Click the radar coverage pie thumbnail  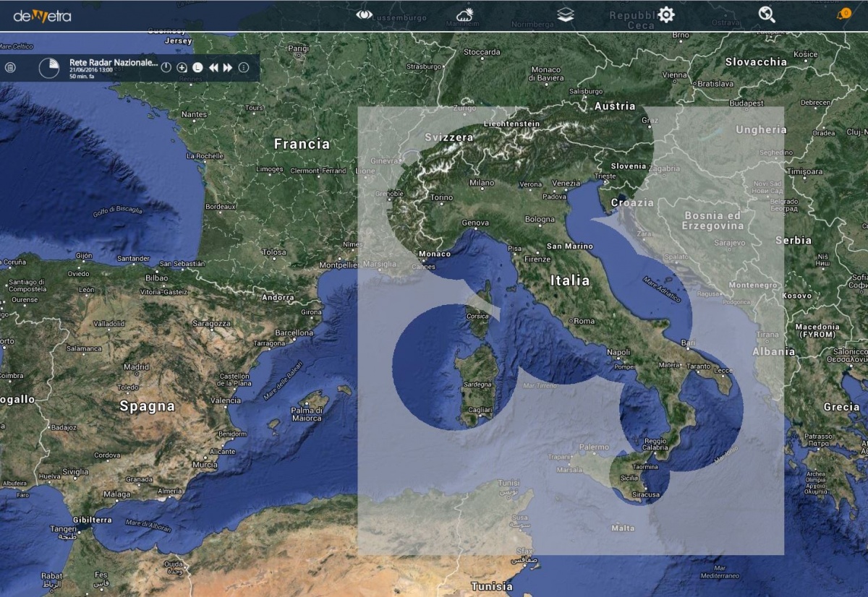pos(48,69)
